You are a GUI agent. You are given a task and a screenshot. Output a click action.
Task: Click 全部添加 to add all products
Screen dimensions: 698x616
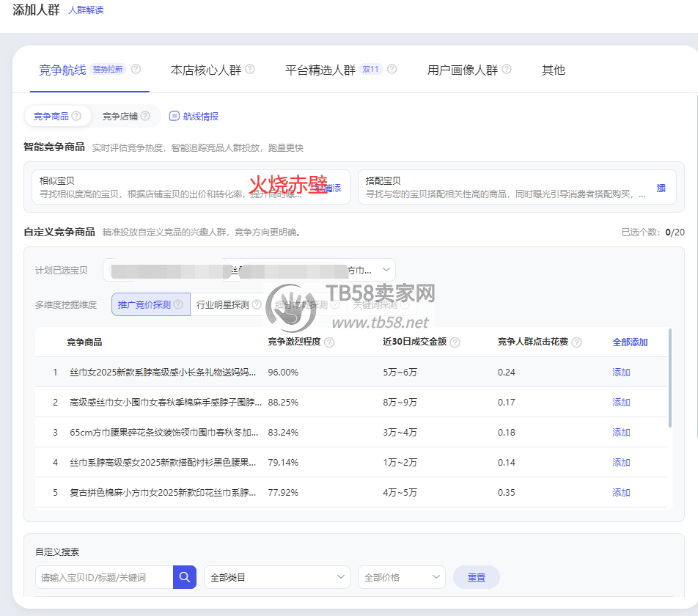(630, 342)
